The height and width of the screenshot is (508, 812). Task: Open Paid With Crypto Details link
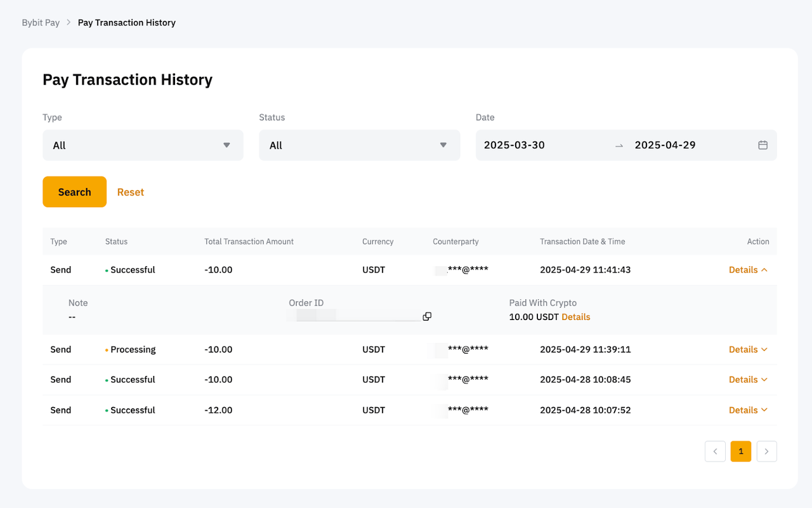click(x=575, y=317)
